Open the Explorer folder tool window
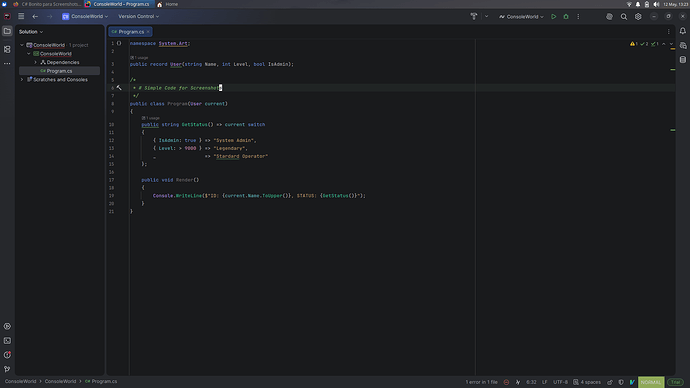Image resolution: width=690 pixels, height=388 pixels. click(x=7, y=31)
